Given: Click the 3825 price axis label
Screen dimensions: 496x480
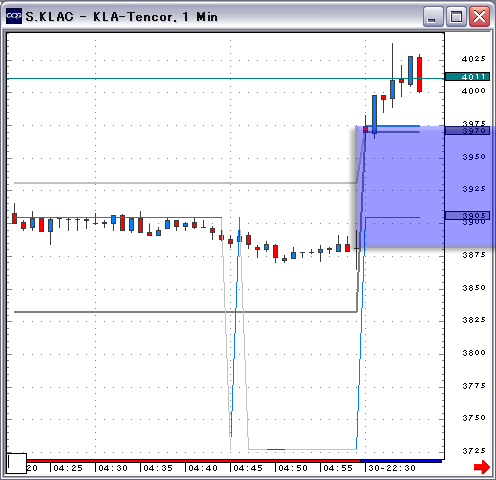Looking at the screenshot, I should (x=473, y=320).
